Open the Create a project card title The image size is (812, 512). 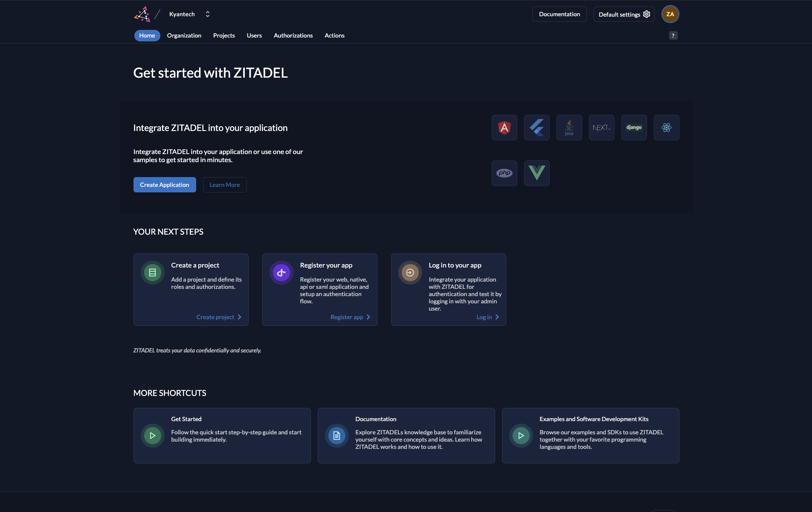coord(195,265)
